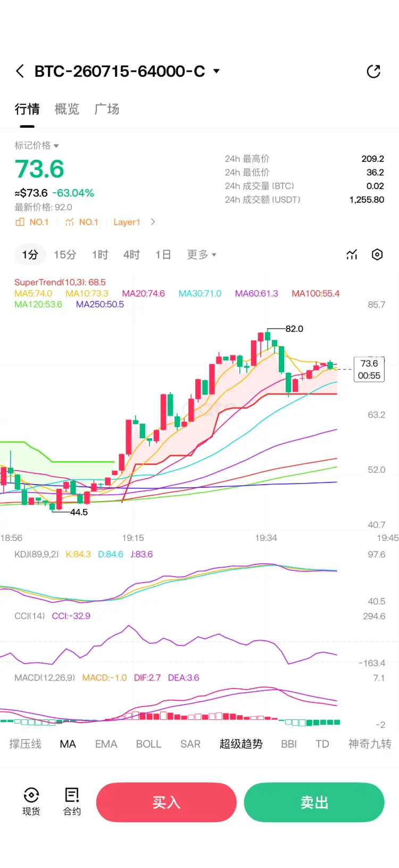Tap the 82.0 high marker on chart

pos(294,329)
